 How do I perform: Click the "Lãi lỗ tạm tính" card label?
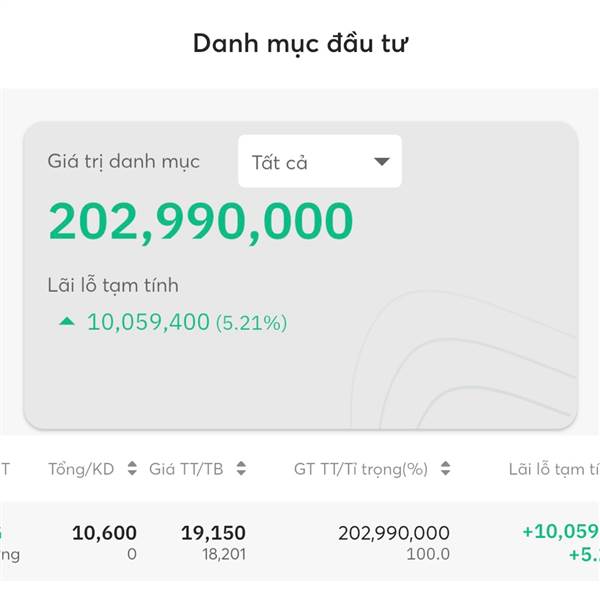click(x=113, y=285)
